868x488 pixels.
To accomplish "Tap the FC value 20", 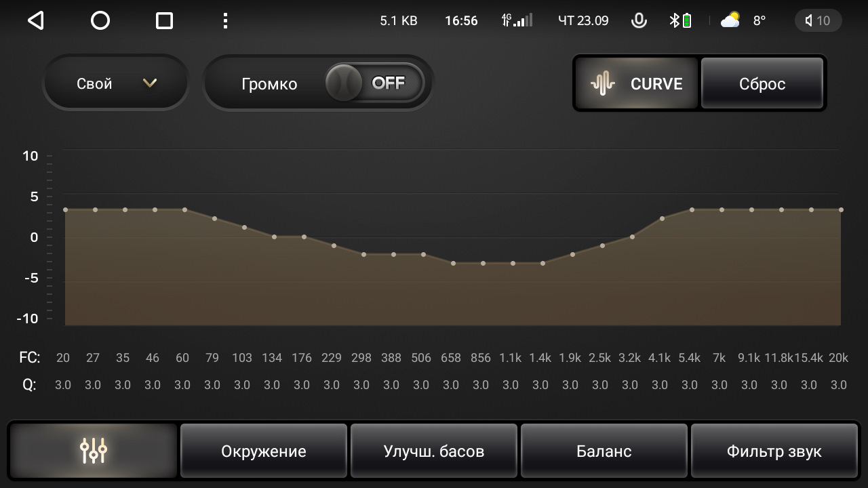I will [x=63, y=358].
